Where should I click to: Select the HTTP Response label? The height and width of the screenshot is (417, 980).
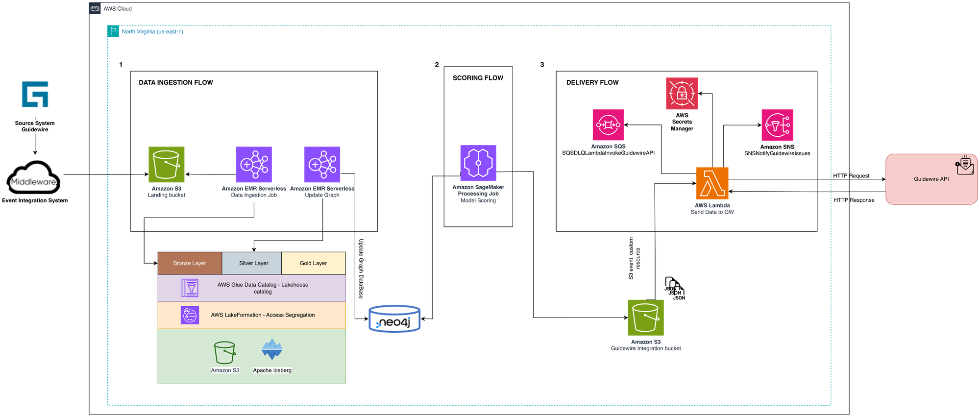854,200
